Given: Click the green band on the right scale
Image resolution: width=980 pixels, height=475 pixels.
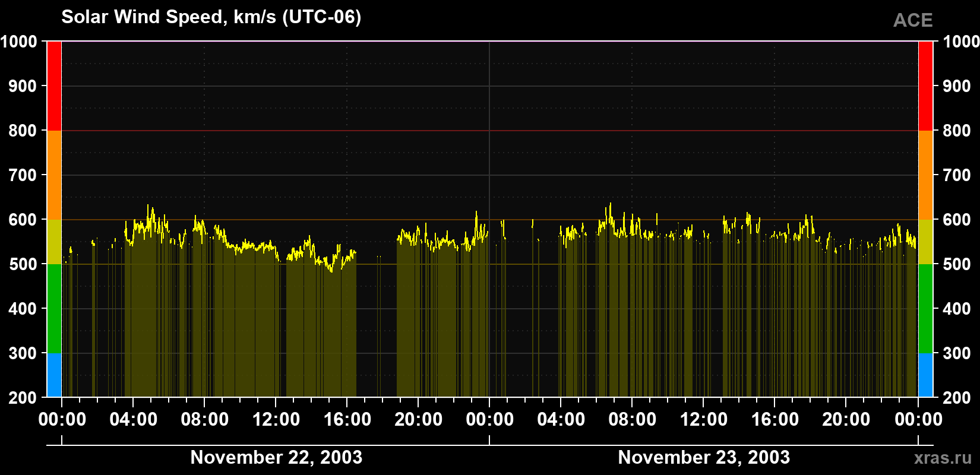Looking at the screenshot, I should click(925, 309).
